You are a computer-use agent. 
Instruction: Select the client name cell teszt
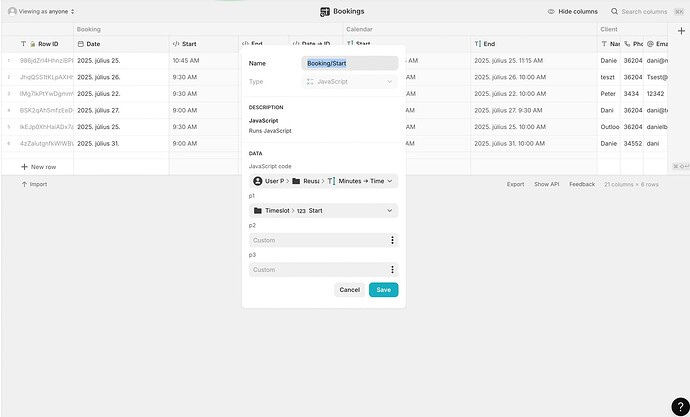609,77
